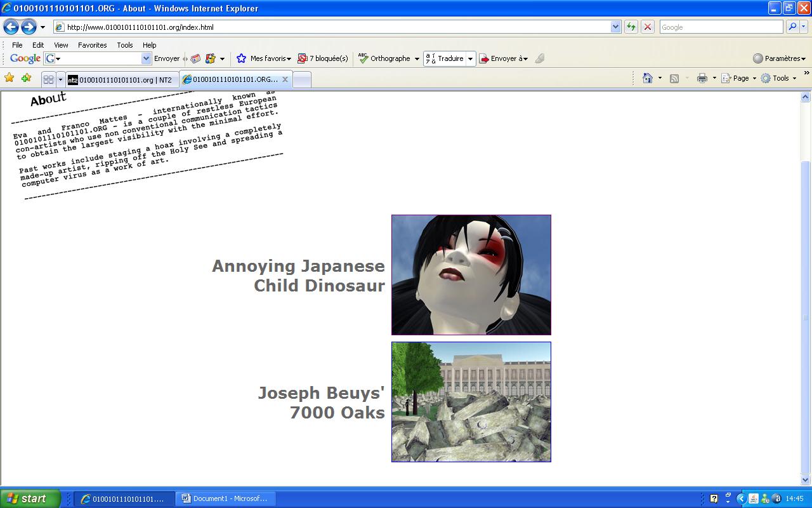Click the Envoyer search button
The width and height of the screenshot is (812, 508).
tap(166, 58)
